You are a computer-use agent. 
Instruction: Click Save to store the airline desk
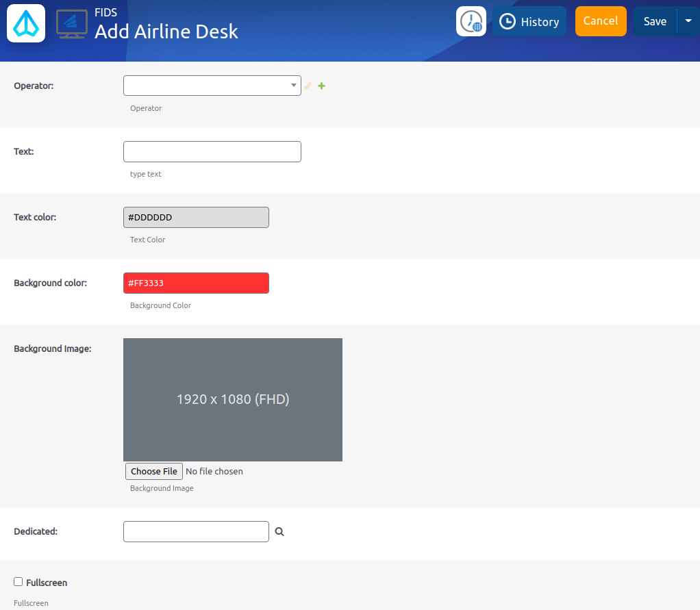pyautogui.click(x=655, y=21)
